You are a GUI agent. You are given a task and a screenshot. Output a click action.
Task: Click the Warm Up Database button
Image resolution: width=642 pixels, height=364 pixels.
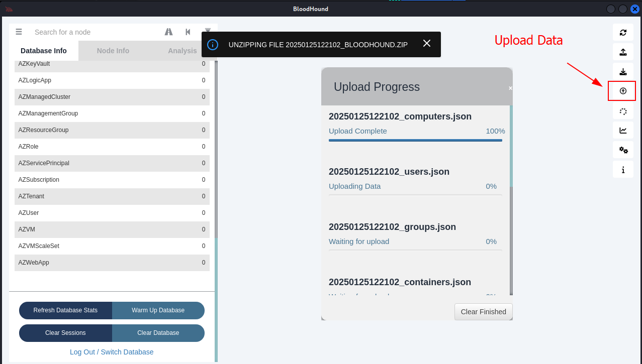tap(158, 310)
